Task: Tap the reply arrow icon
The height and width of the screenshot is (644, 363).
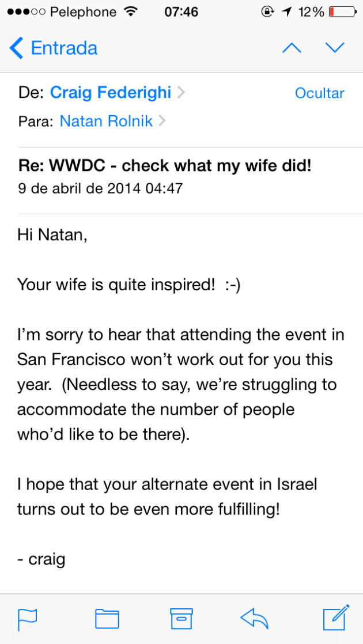Action: [x=255, y=619]
